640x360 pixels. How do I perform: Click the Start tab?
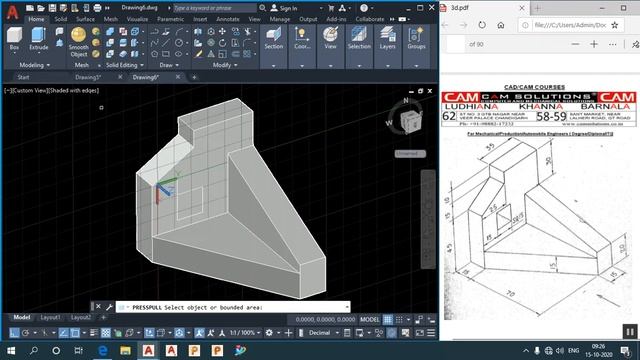click(x=23, y=77)
